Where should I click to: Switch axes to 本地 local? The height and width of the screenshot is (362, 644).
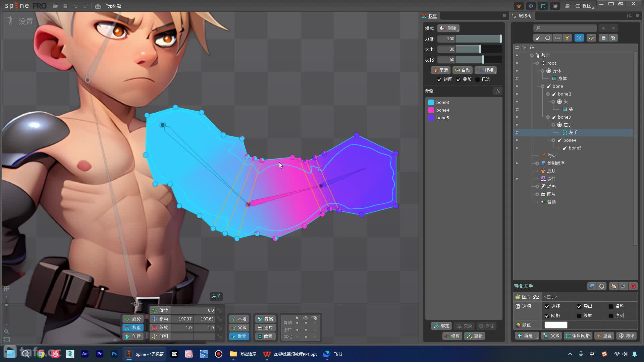pyautogui.click(x=239, y=319)
